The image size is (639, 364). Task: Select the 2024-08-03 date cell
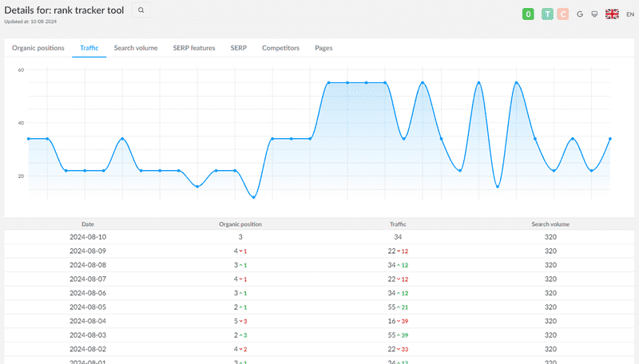pyautogui.click(x=88, y=335)
